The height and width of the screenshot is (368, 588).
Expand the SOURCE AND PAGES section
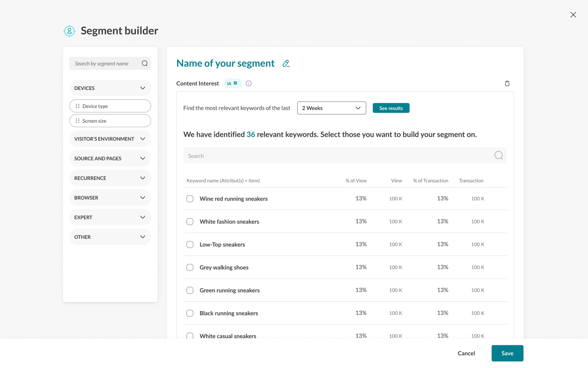pyautogui.click(x=110, y=158)
